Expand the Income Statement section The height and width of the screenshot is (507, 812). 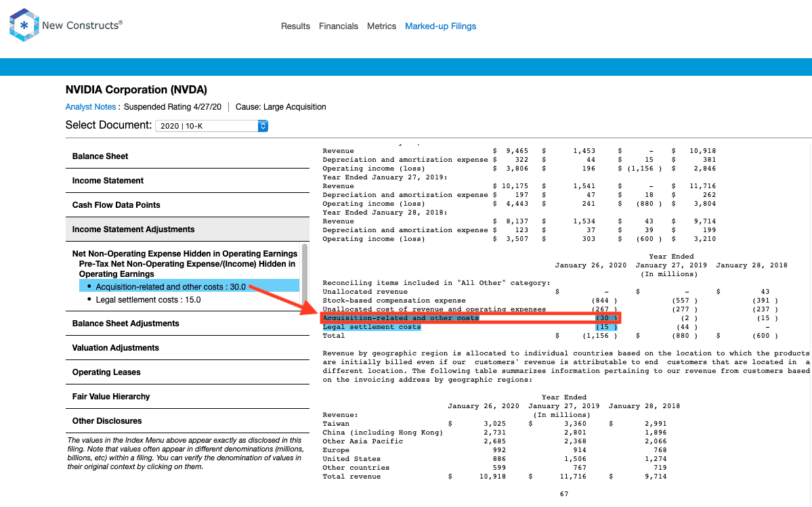[188, 181]
